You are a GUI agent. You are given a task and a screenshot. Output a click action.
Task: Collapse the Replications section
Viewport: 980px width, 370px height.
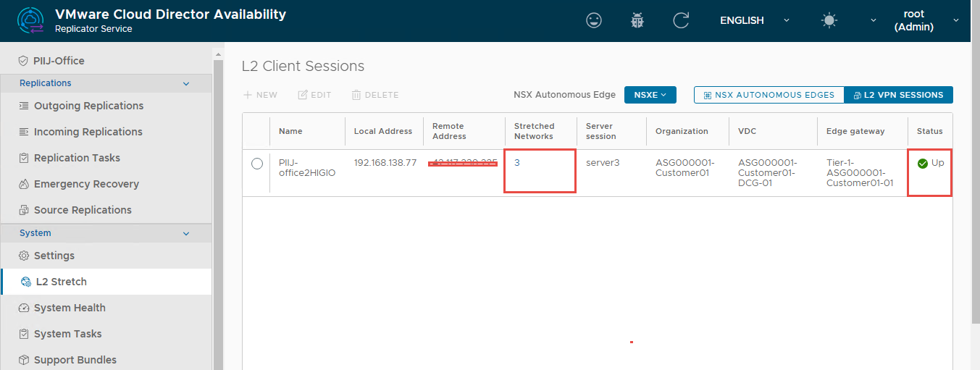coord(186,83)
